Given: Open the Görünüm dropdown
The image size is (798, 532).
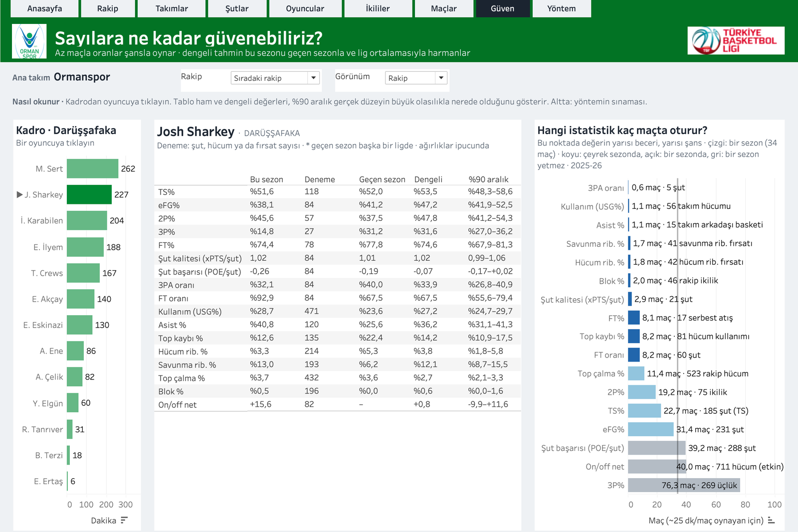Looking at the screenshot, I should pyautogui.click(x=416, y=78).
